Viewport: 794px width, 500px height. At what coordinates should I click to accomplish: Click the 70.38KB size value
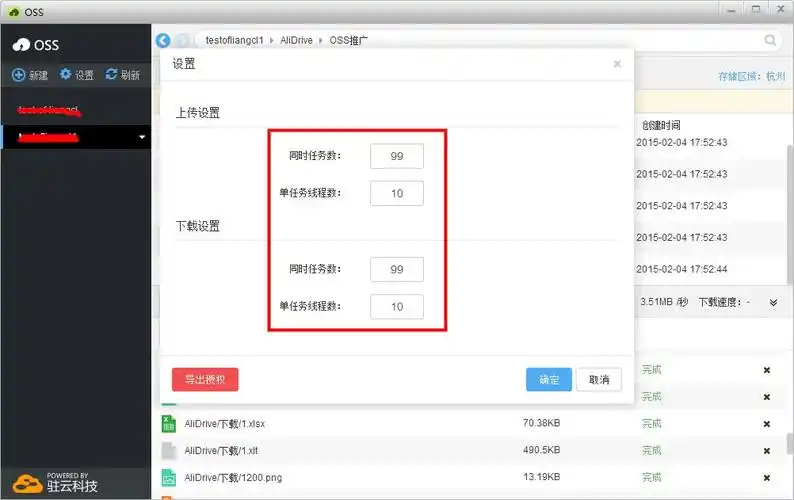tap(541, 423)
